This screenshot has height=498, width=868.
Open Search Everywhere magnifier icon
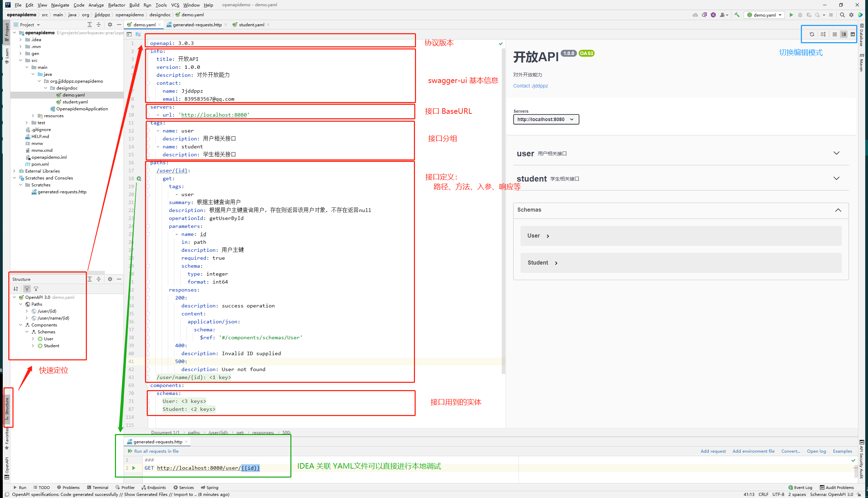tap(842, 15)
